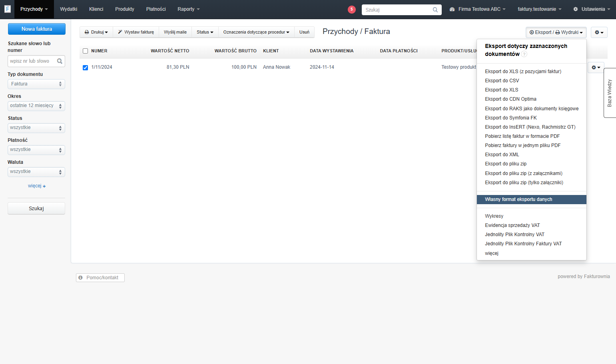Click the Usuń toolbar button
This screenshot has width=616, height=364.
[304, 32]
